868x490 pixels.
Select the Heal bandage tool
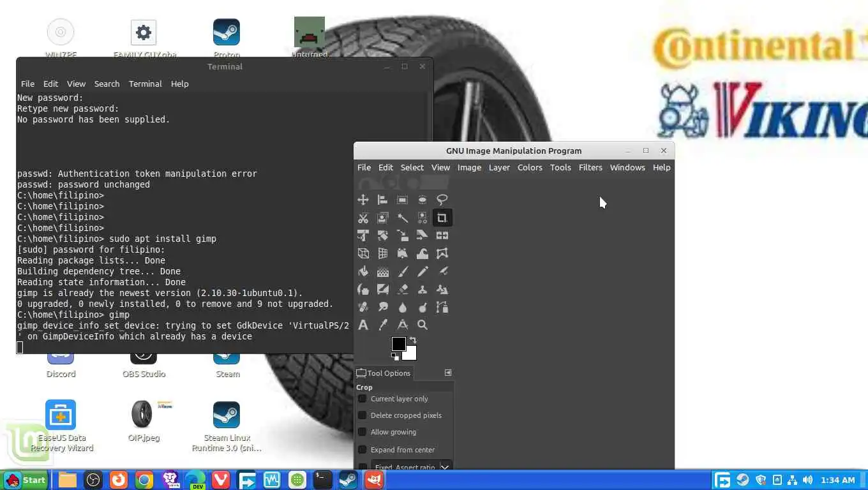tap(363, 307)
